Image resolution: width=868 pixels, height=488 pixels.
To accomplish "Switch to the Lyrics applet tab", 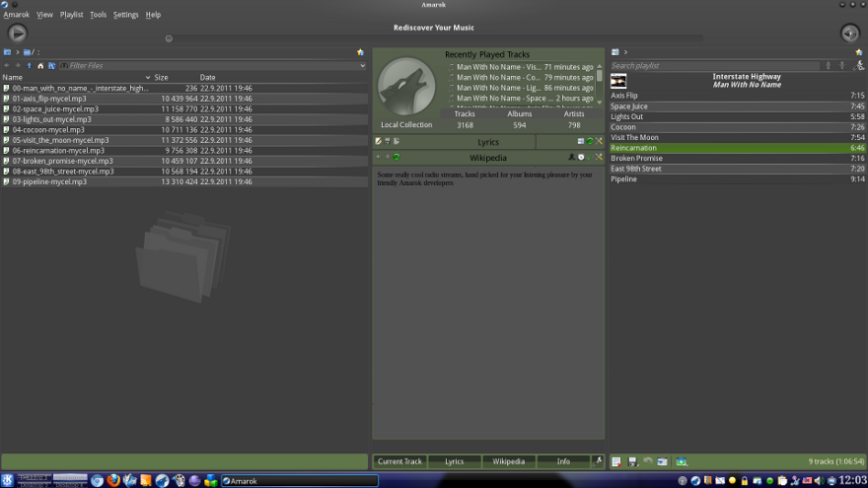I will 454,461.
